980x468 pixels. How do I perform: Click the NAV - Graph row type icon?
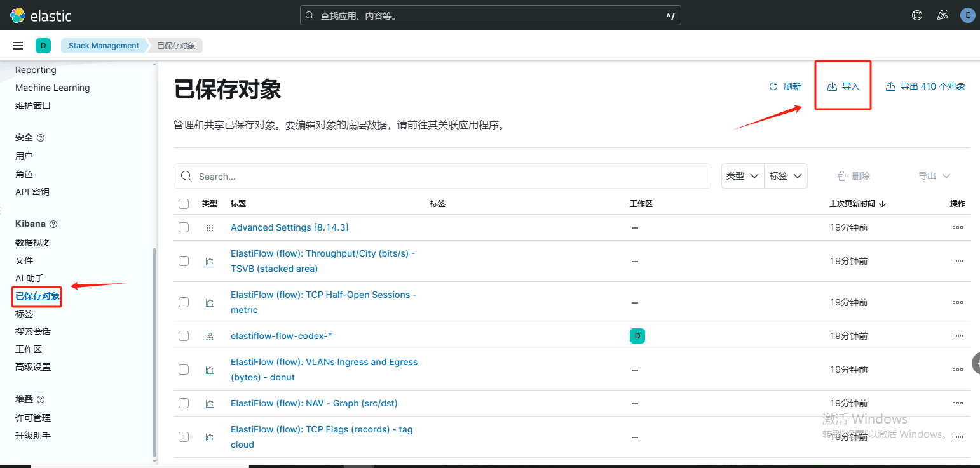click(210, 403)
